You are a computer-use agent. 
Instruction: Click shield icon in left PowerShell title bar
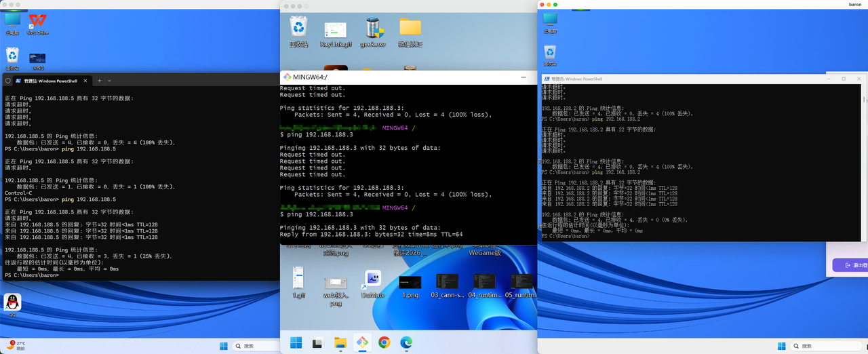pos(7,80)
